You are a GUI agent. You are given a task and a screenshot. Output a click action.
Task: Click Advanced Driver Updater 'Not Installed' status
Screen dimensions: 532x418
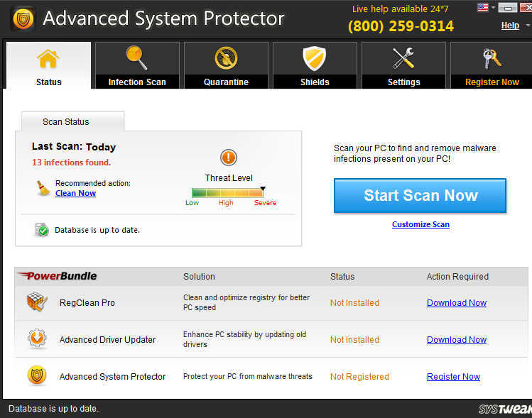point(354,340)
